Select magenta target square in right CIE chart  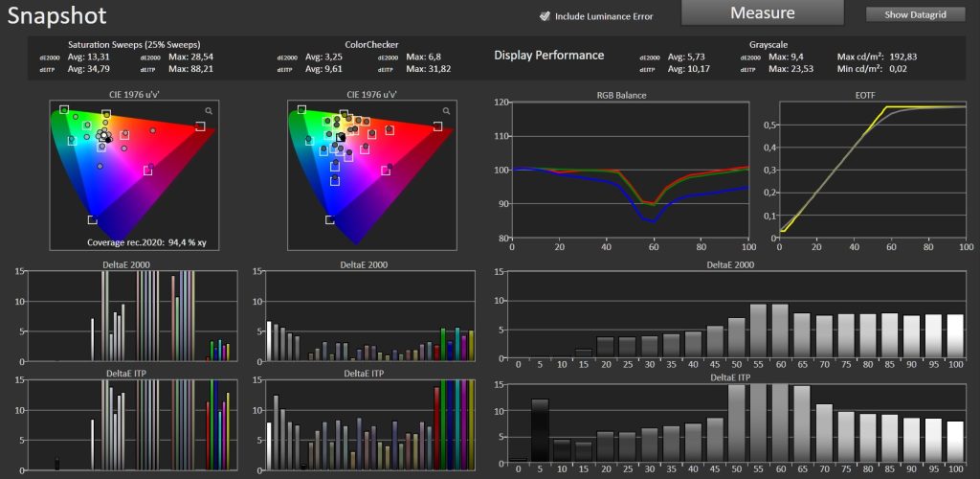386,171
